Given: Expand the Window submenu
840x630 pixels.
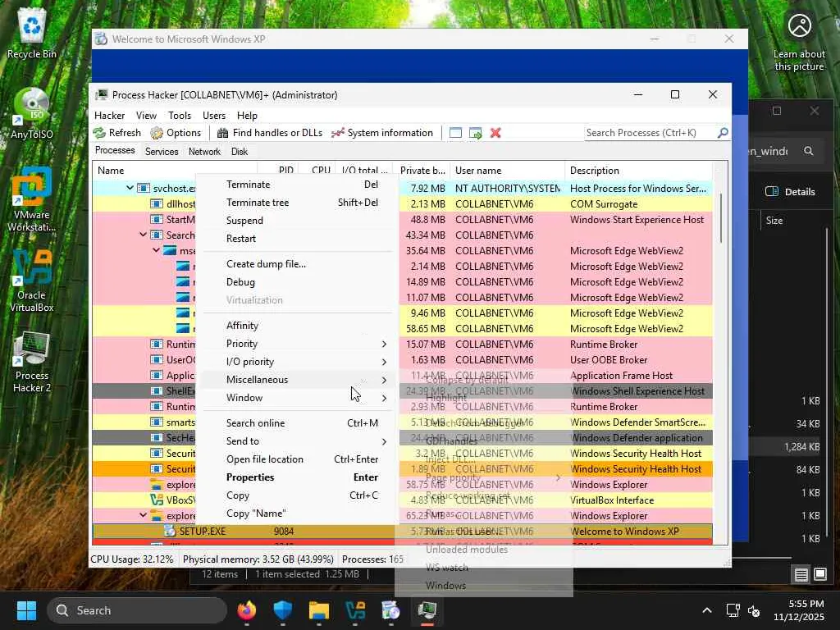Looking at the screenshot, I should (296, 398).
